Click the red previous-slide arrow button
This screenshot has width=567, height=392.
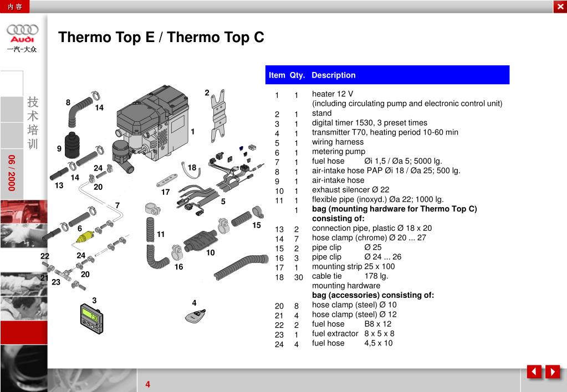pyautogui.click(x=534, y=372)
